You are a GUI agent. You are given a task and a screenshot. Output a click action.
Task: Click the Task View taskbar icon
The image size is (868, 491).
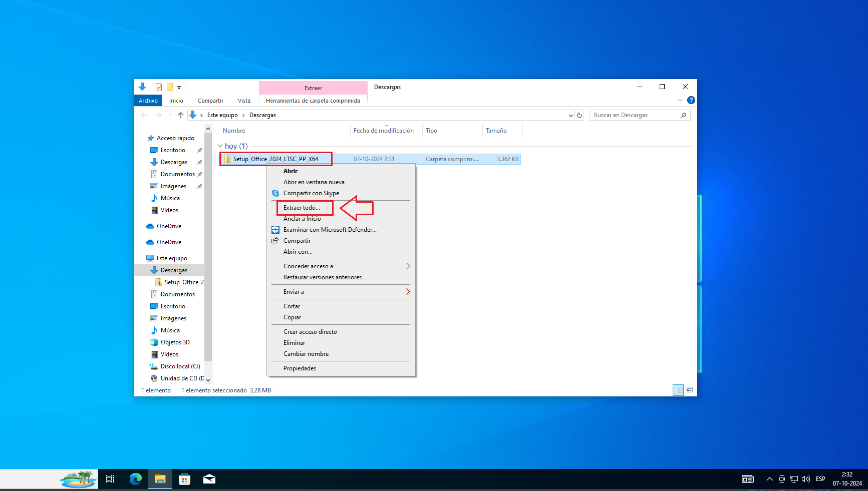110,479
